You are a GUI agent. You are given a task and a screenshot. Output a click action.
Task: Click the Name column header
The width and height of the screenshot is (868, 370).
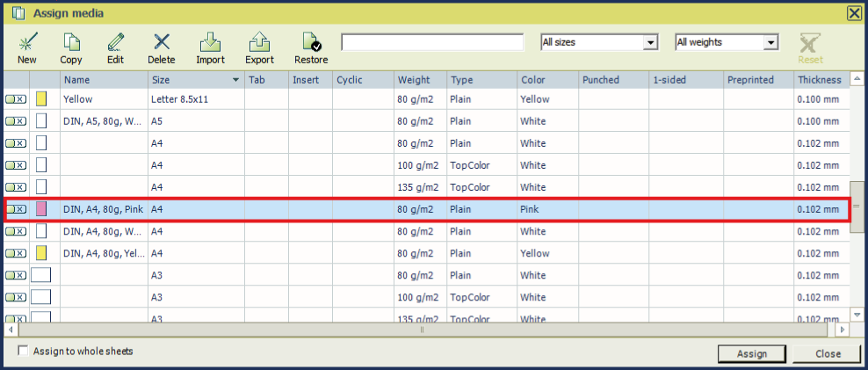[103, 80]
